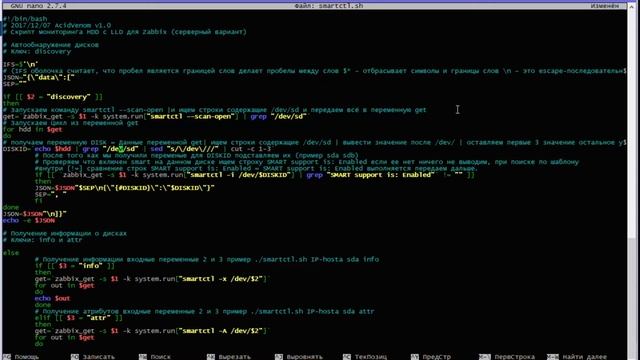640x360 pixels.
Task: Click the 'Изменён' status in title bar
Action: 604,6
